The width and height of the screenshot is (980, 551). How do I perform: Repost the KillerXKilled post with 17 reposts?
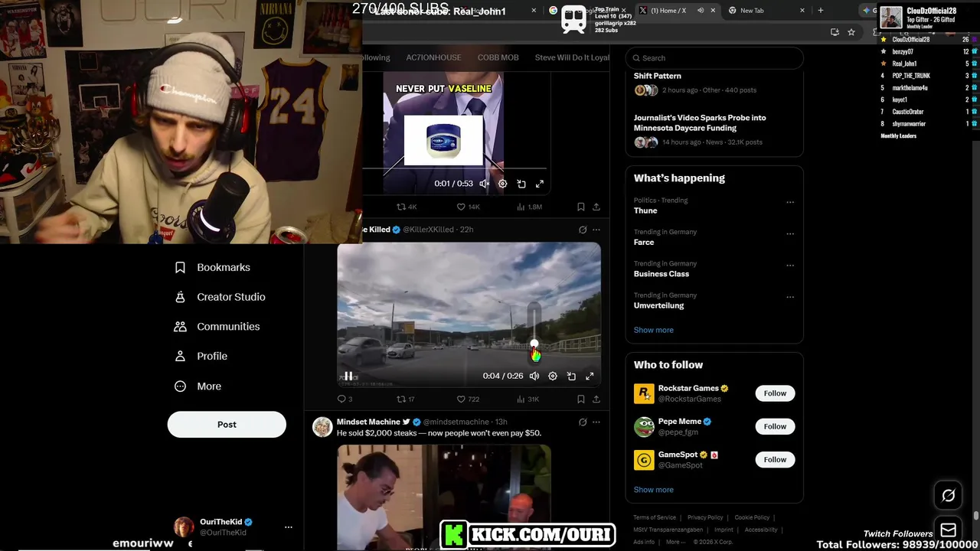(x=405, y=399)
